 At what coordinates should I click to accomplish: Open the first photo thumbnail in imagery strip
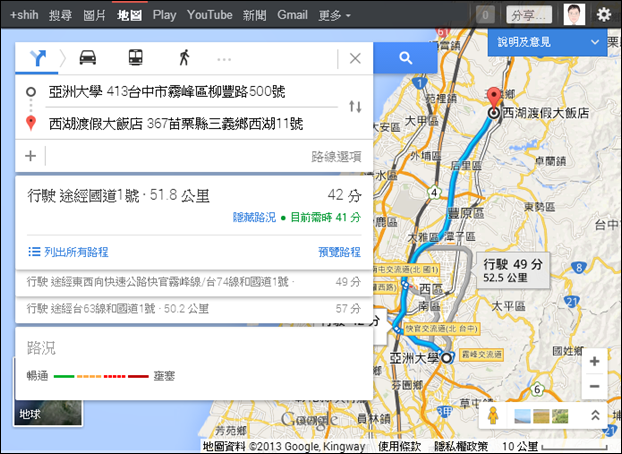click(522, 416)
